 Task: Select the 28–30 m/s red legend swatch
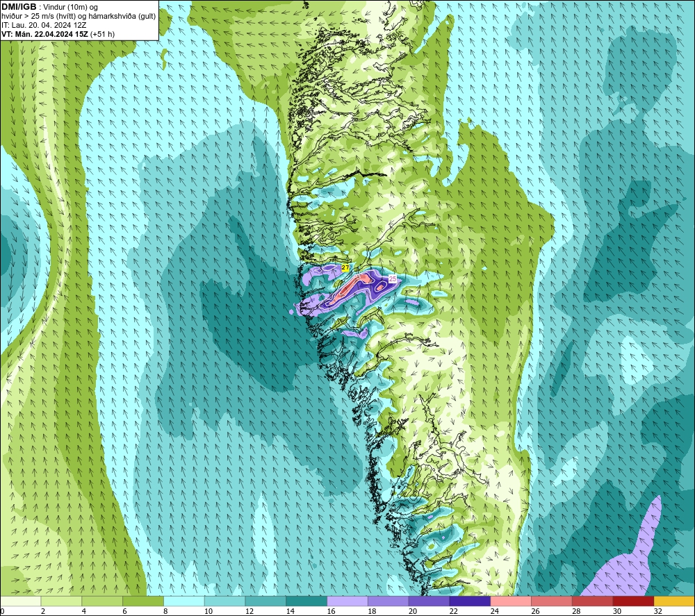click(593, 601)
